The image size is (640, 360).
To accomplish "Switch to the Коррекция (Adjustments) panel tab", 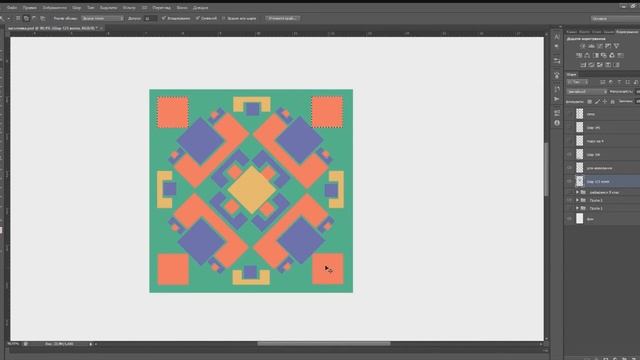I will click(627, 32).
